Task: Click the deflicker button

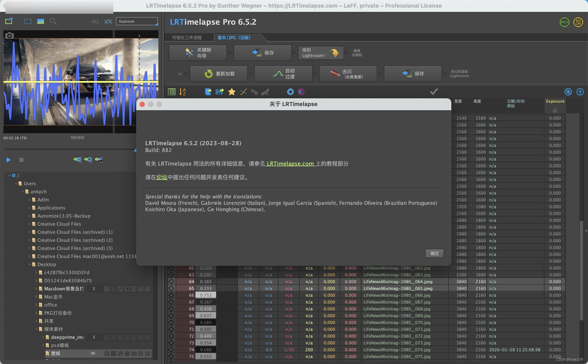Action: tap(348, 73)
